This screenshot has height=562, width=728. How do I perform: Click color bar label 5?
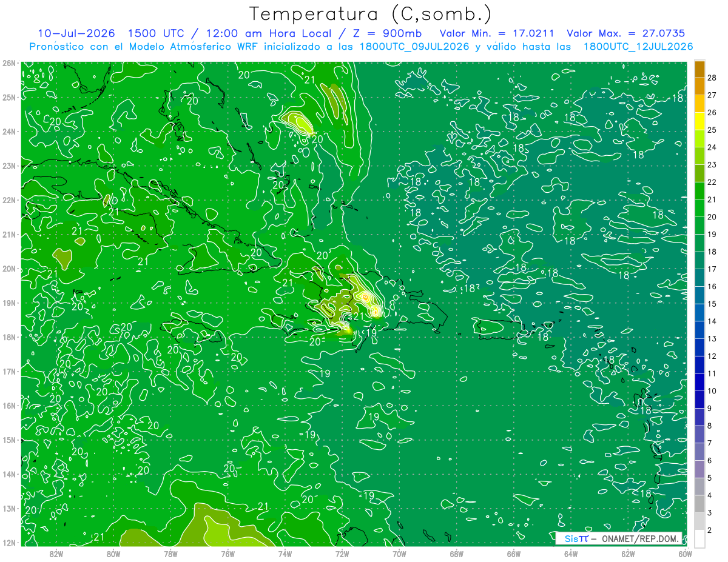[x=709, y=478]
